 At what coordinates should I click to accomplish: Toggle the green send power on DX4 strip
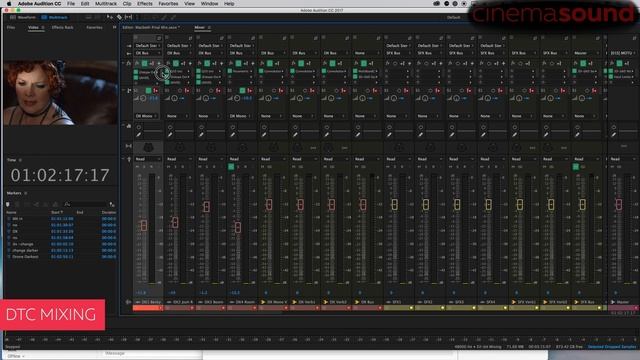[x=242, y=90]
